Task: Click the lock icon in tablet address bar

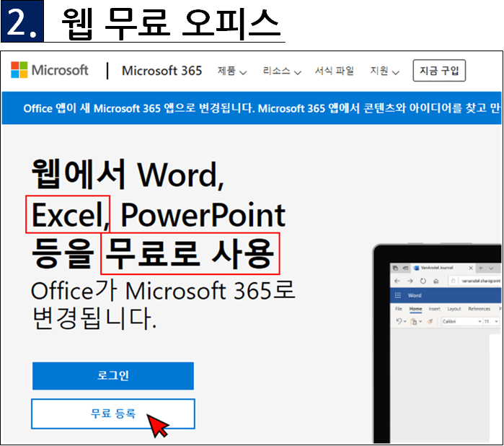Action: click(453, 281)
